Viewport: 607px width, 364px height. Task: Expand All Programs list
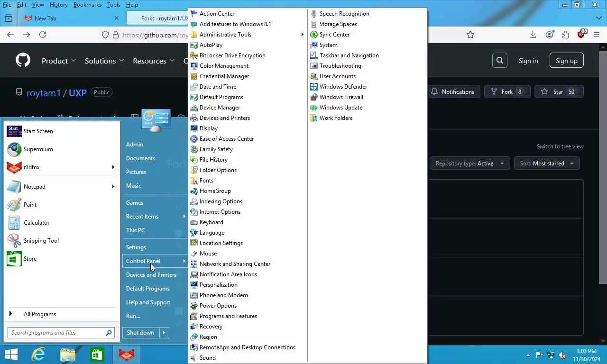(62, 314)
